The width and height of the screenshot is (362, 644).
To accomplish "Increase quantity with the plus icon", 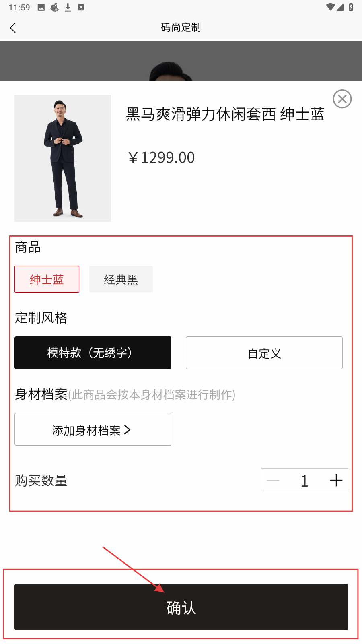I will point(336,480).
